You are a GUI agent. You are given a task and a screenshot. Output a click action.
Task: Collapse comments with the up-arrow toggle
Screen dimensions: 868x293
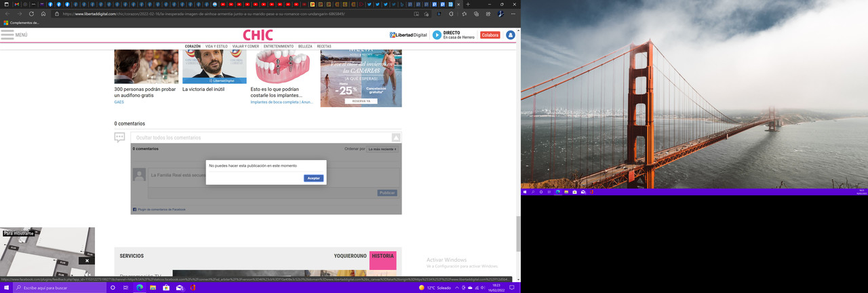point(395,138)
